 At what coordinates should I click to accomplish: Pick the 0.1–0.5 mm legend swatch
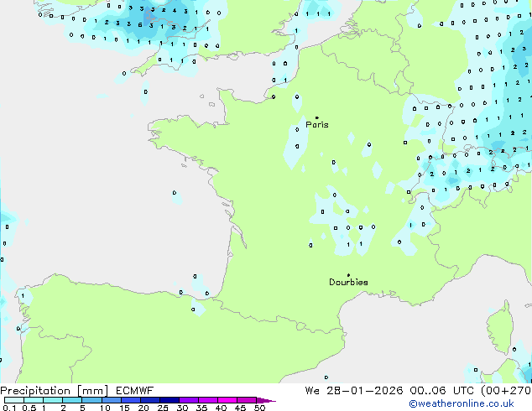14,400
